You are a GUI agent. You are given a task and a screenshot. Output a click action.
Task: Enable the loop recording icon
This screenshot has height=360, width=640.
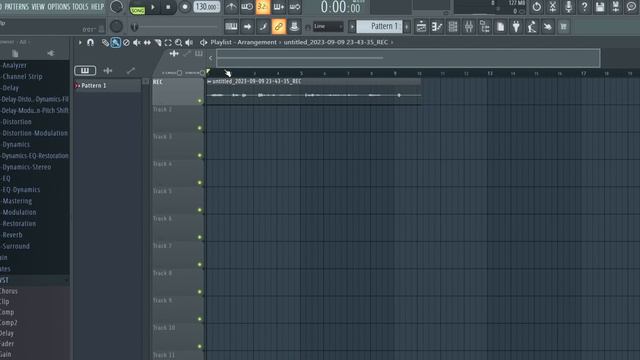pyautogui.click(x=295, y=7)
